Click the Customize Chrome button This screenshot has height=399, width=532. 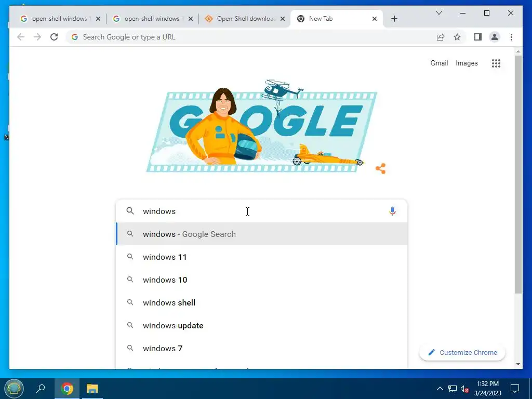462,353
